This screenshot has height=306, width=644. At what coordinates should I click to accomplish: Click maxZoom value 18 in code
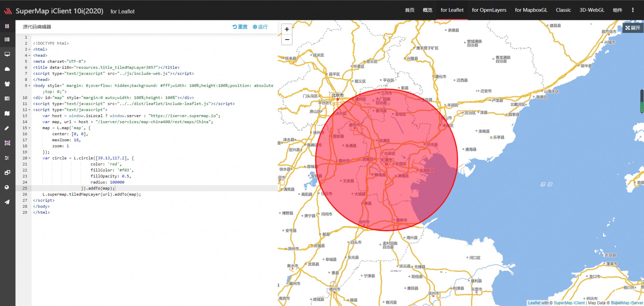coord(76,140)
